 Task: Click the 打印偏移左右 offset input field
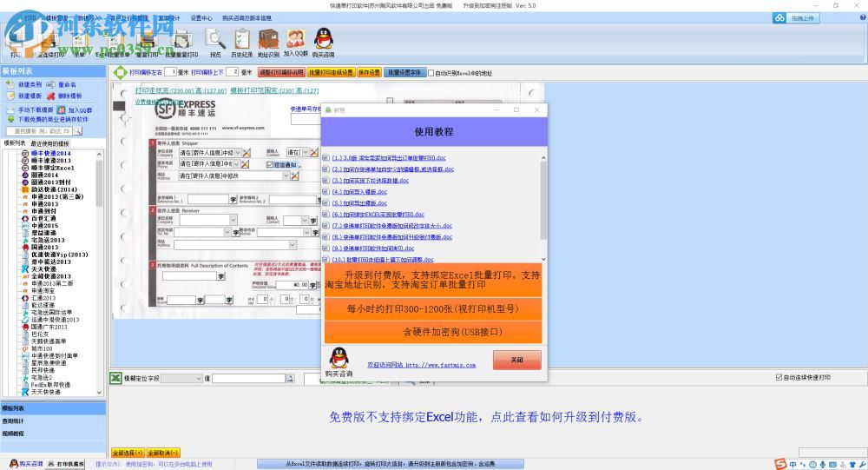click(170, 73)
